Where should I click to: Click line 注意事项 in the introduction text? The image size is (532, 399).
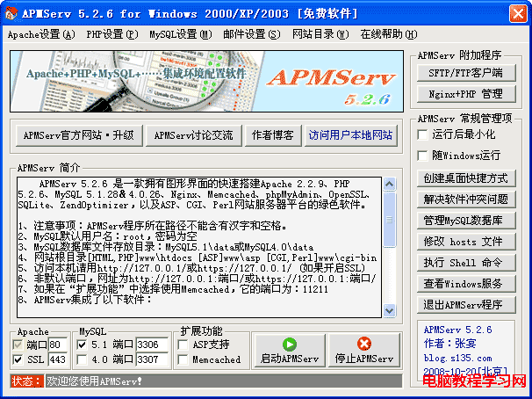point(153,226)
